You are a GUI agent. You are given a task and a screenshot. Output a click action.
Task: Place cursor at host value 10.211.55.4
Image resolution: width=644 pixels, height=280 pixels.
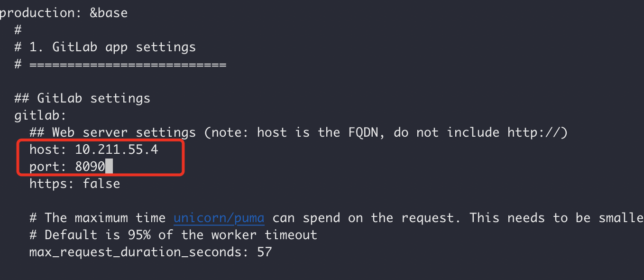117,150
